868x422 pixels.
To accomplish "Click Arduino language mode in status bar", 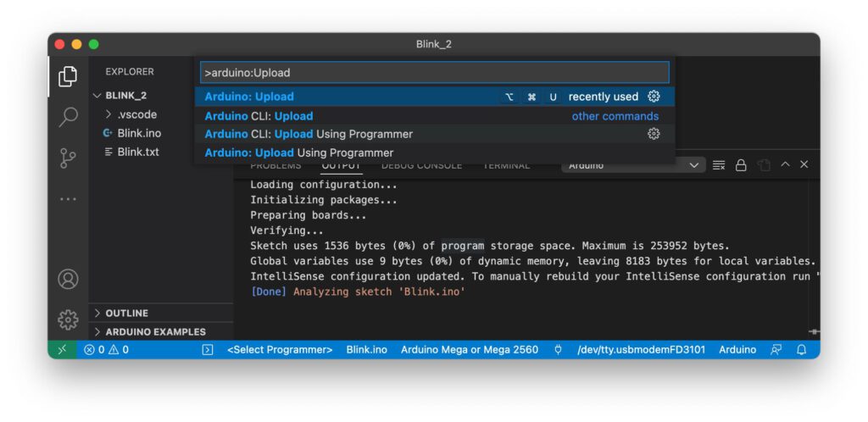I will pyautogui.click(x=737, y=349).
